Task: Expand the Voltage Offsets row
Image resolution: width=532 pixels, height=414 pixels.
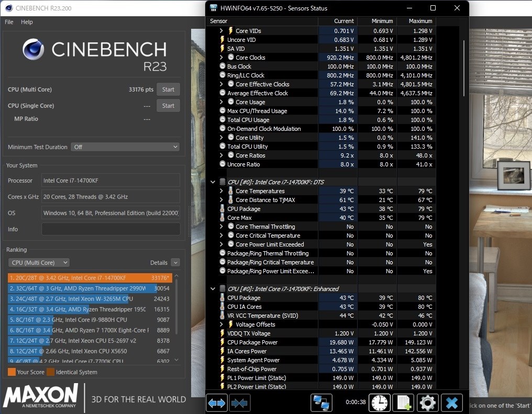Action: (x=221, y=324)
